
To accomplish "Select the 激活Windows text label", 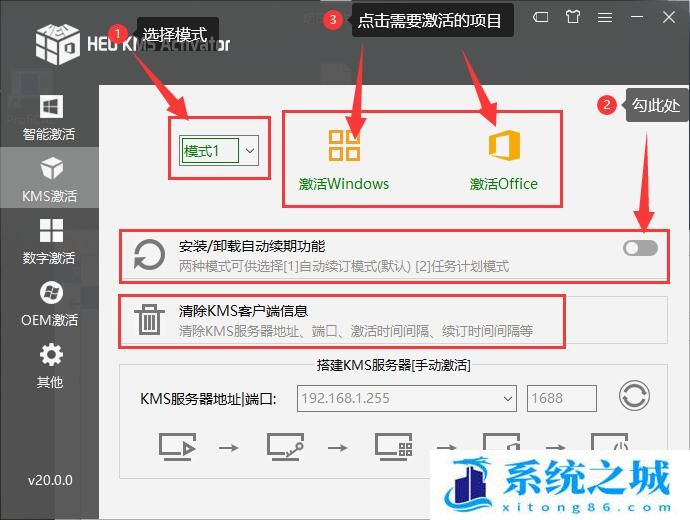I will point(344,184).
